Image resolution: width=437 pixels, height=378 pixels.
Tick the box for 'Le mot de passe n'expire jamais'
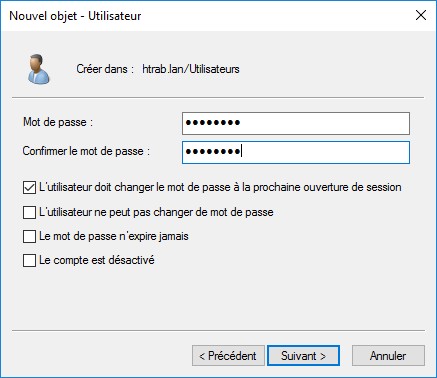click(x=29, y=236)
